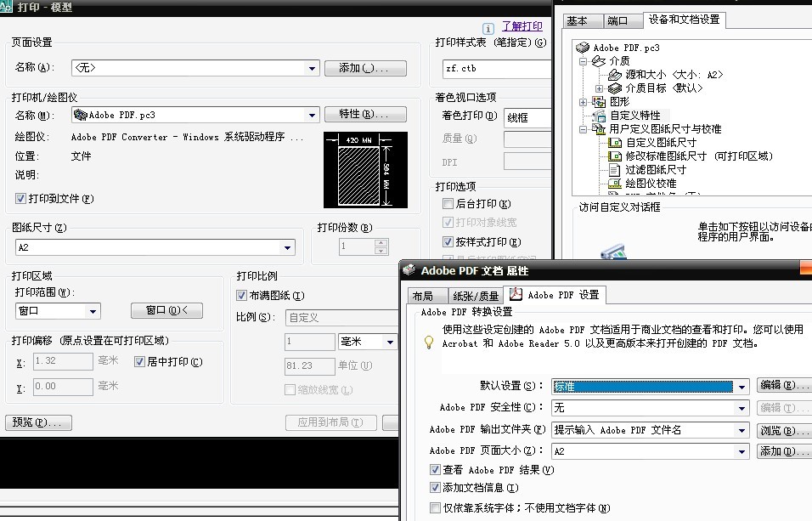The height and width of the screenshot is (521, 812).
Task: Select 修改标准图纸尺寸 (可打印区域) tree item
Action: click(x=699, y=156)
